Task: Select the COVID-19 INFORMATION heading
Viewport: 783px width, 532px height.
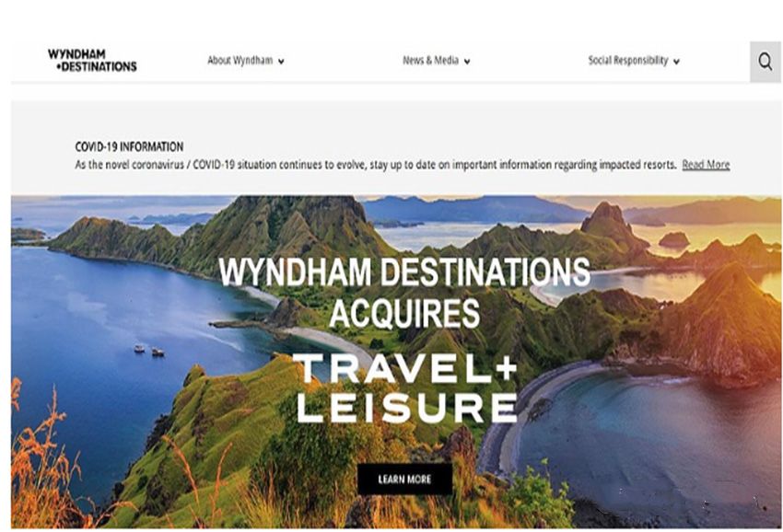Action: click(x=129, y=146)
